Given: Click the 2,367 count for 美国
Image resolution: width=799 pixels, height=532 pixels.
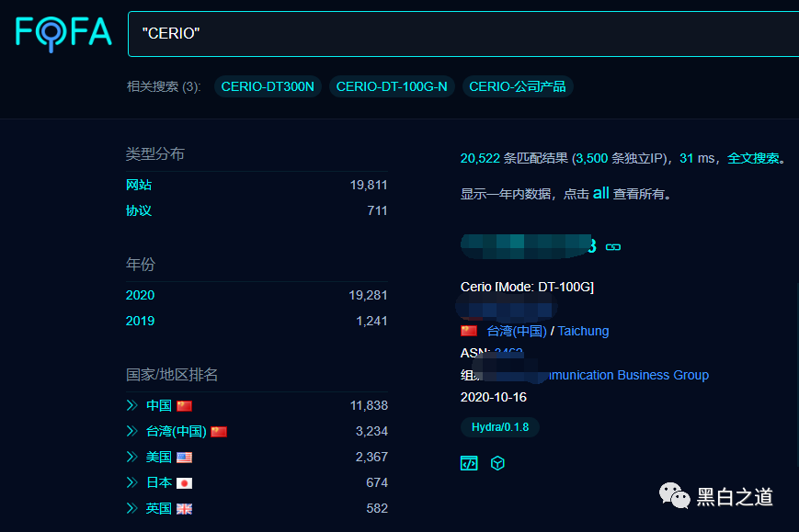Looking at the screenshot, I should point(372,457).
